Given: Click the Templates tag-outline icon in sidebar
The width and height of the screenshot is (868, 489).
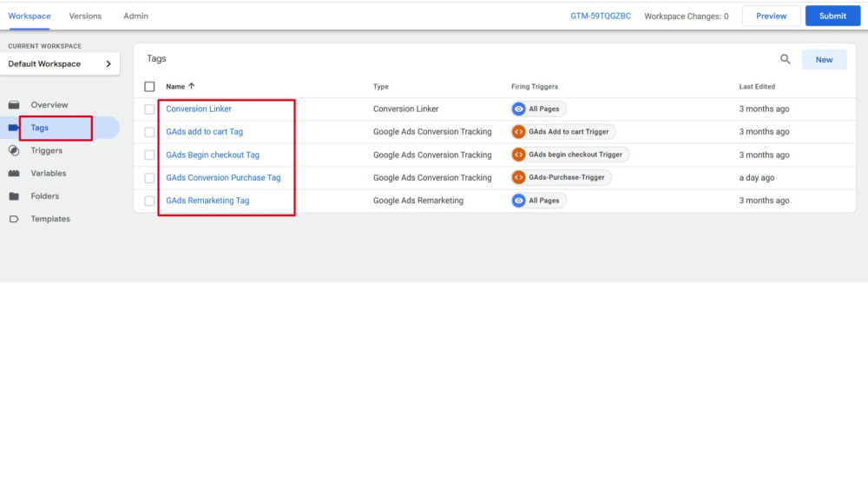Looking at the screenshot, I should coord(14,219).
